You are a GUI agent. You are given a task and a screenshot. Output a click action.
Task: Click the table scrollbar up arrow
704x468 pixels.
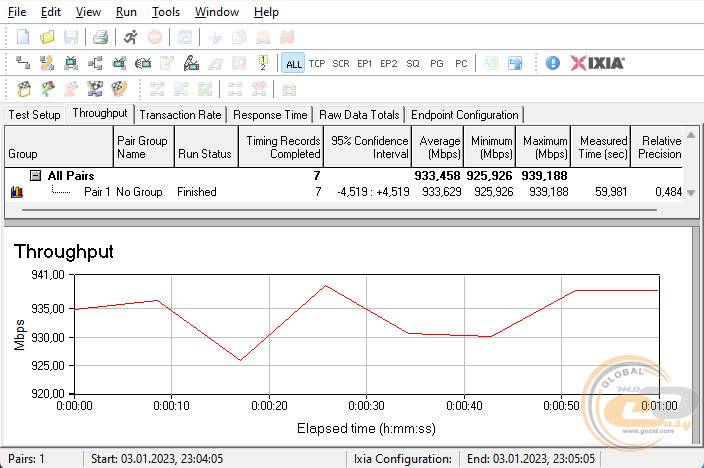coord(691,135)
